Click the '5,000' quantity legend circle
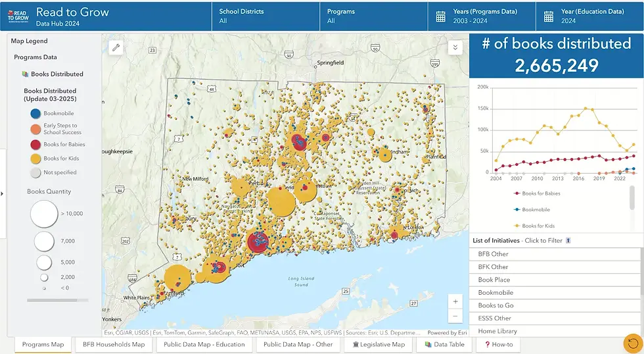 pyautogui.click(x=44, y=263)
